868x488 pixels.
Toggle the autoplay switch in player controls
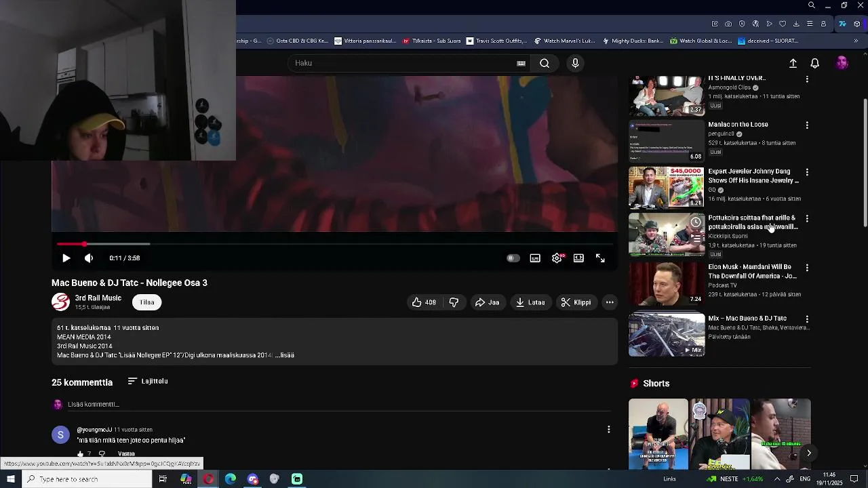click(x=513, y=258)
